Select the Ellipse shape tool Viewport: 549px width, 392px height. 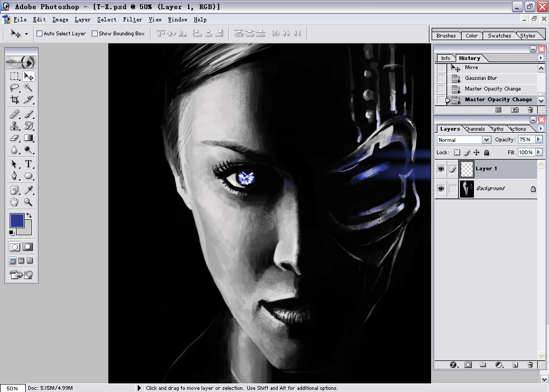tap(28, 176)
